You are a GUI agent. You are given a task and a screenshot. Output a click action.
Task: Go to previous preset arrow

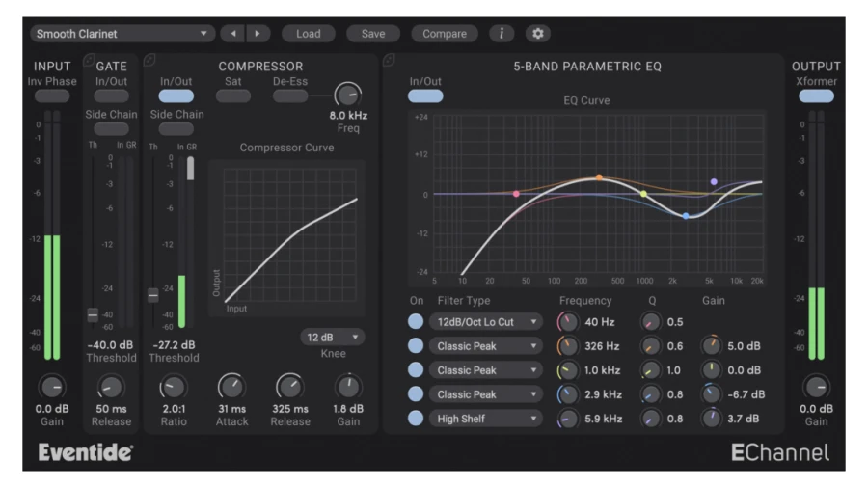233,34
